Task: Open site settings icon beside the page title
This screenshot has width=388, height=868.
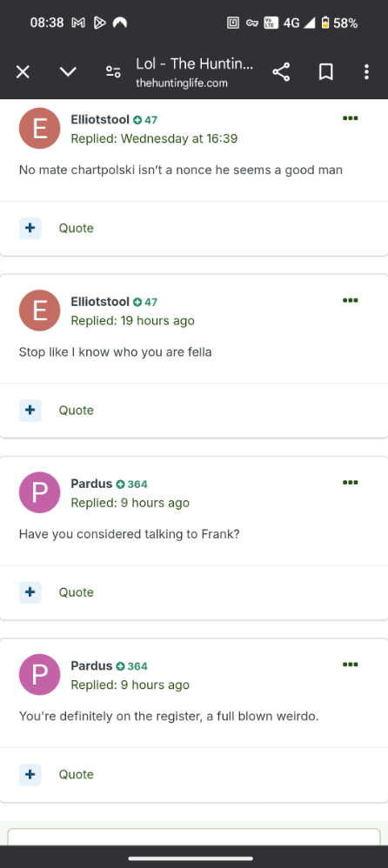Action: [x=113, y=72]
